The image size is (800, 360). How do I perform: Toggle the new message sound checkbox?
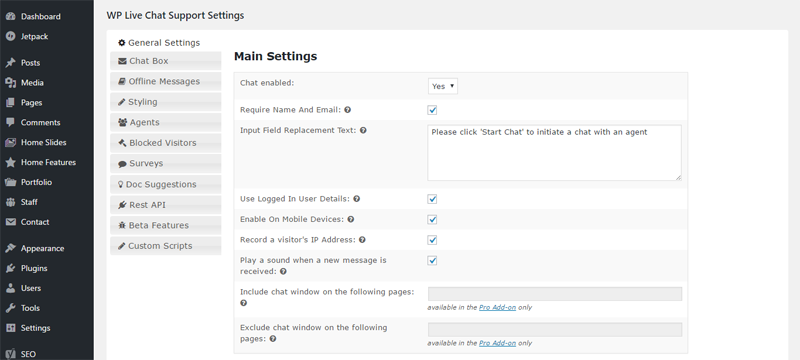432,261
